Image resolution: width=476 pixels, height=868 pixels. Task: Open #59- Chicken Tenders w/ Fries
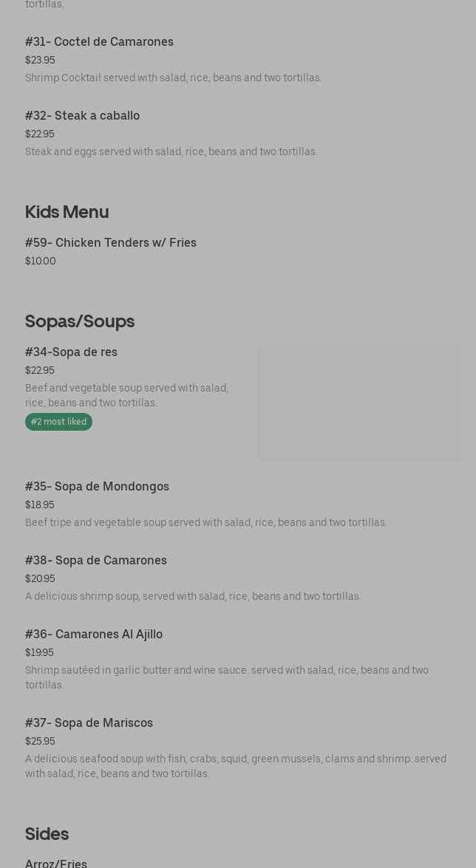click(x=111, y=242)
